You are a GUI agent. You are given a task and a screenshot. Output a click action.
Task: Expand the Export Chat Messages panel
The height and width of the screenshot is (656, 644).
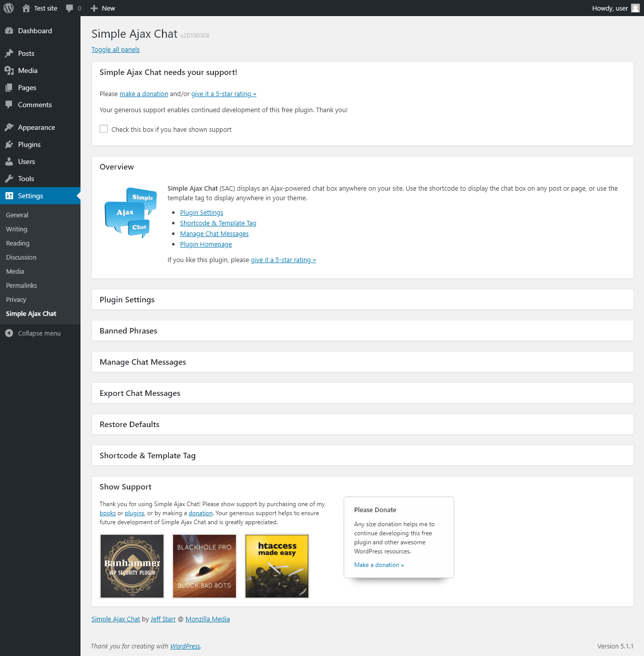click(362, 393)
